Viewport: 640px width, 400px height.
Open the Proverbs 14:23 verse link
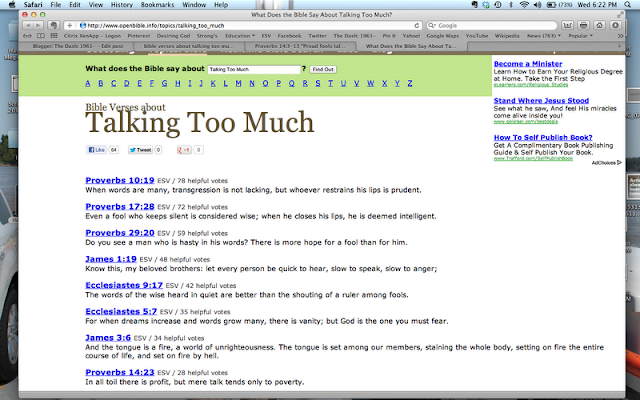coord(120,372)
